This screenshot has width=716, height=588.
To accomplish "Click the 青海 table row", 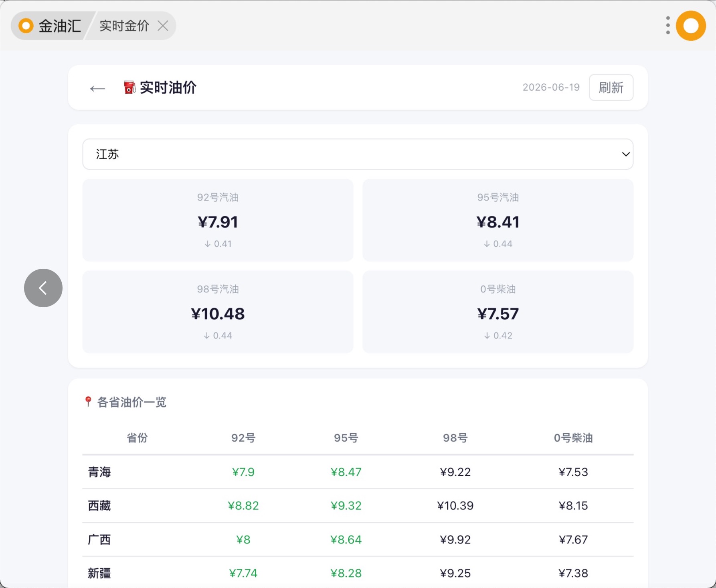I will (358, 472).
